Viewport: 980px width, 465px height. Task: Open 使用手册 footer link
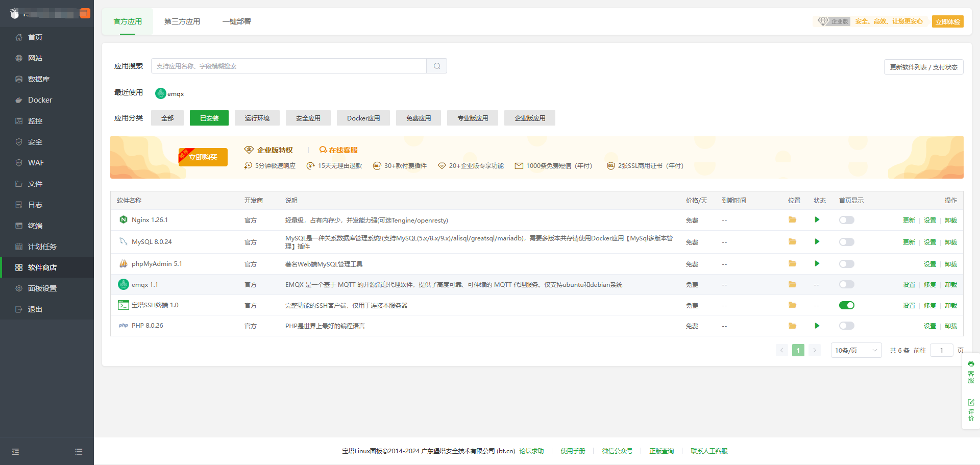[x=573, y=451]
